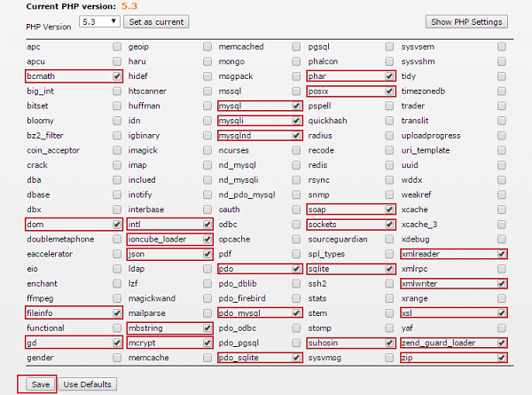Save the PHP extension selection

coord(41,384)
